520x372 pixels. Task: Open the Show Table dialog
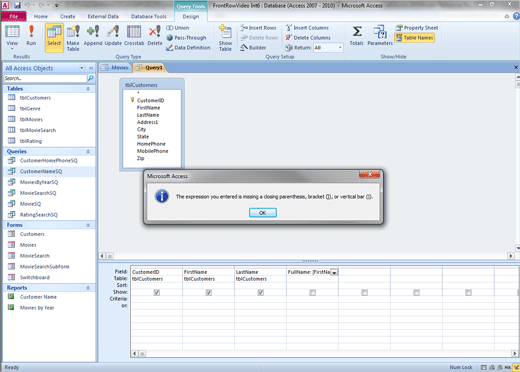[225, 38]
